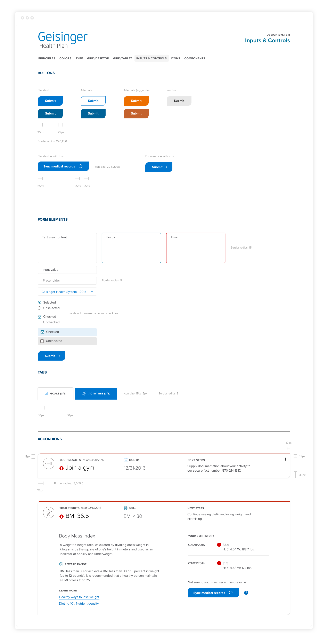The width and height of the screenshot is (328, 644).
Task: Click the bright orange Submit button
Action: tap(136, 101)
